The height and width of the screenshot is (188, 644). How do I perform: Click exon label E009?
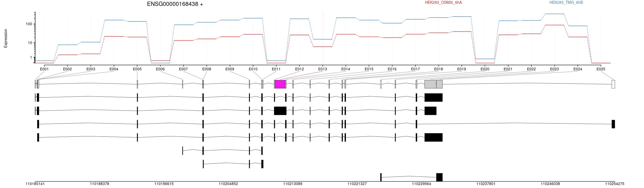click(230, 69)
